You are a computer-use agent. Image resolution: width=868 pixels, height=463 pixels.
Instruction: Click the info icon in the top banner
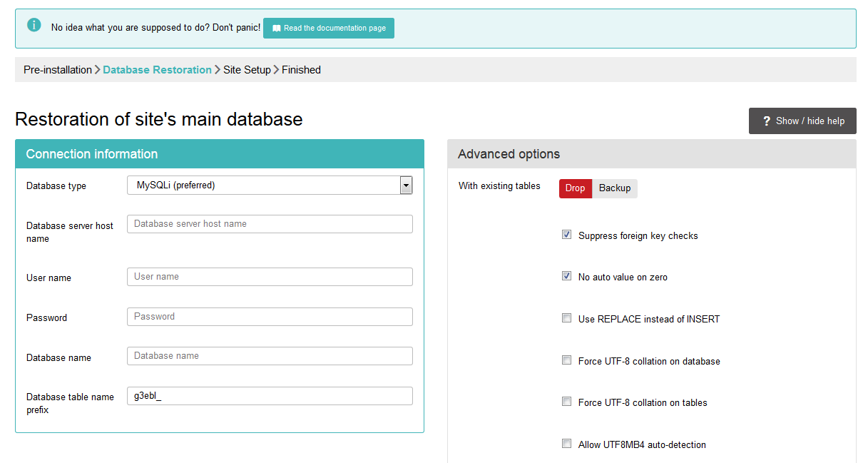click(x=34, y=26)
